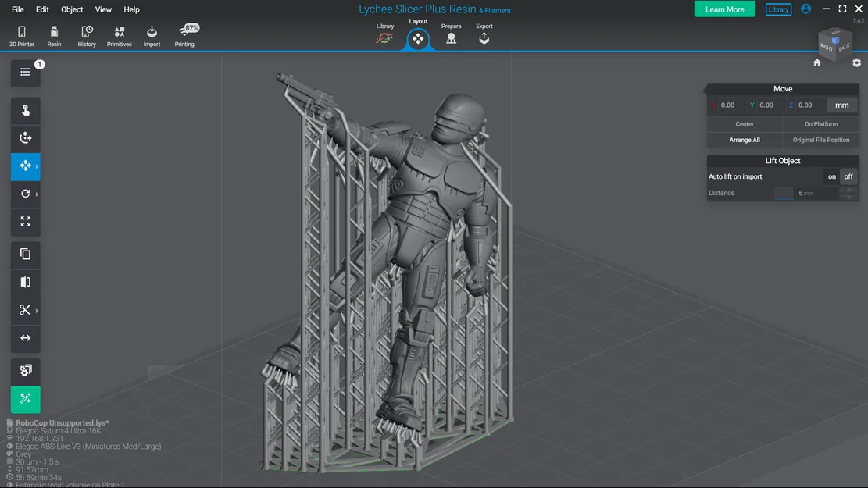Screen dimensions: 868x488
Task: Click Elegoo Saturn 4 Ultra 16K text
Action: 59,430
